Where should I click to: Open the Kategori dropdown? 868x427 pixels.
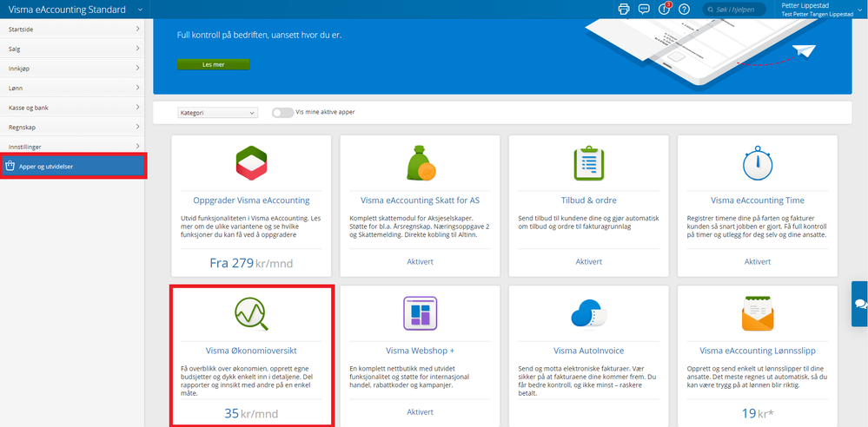(x=217, y=112)
